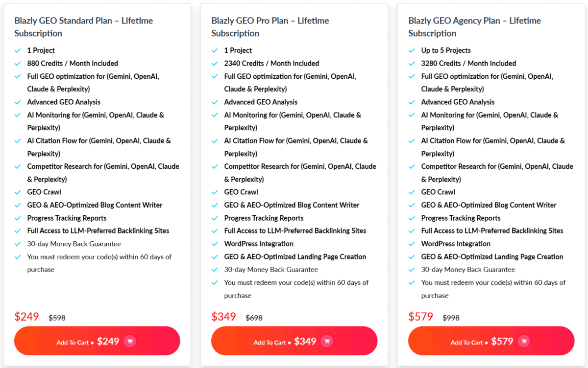The height and width of the screenshot is (368, 588).
Task: Add Agency Plan to cart for $579
Action: point(491,341)
